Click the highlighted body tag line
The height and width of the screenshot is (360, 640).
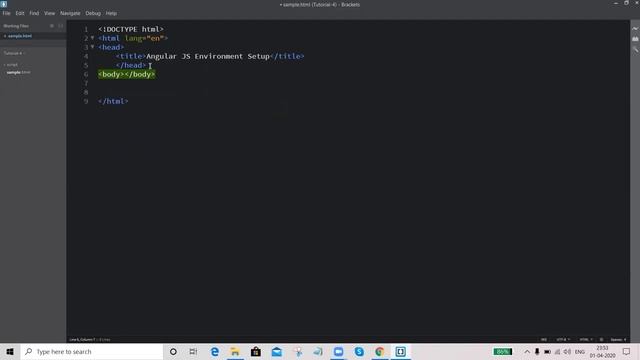coord(127,74)
